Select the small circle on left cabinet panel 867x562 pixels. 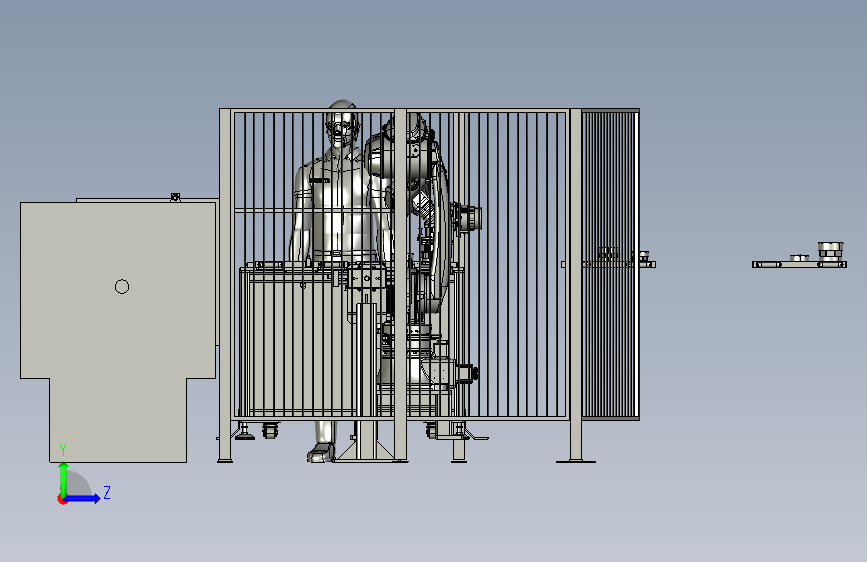click(122, 287)
